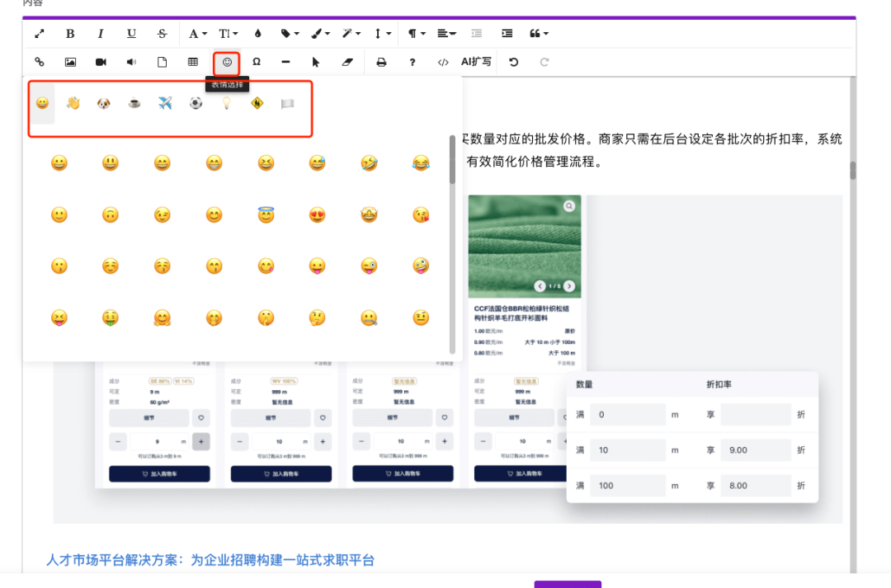
Task: Switch to code view
Action: click(443, 62)
